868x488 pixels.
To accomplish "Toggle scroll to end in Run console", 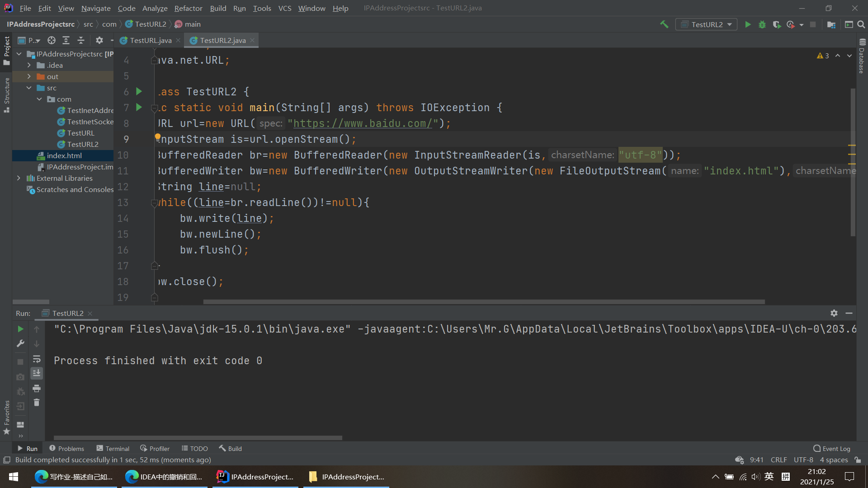I will (37, 373).
